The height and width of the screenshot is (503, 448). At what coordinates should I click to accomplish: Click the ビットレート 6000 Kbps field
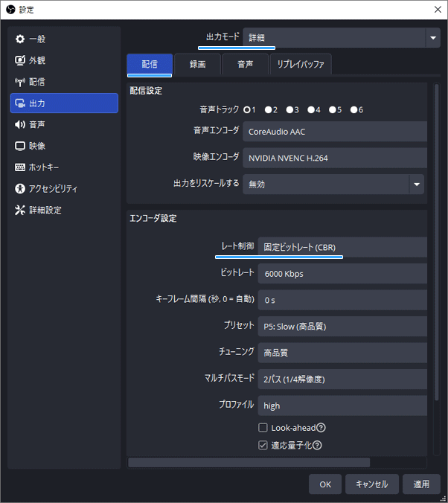click(342, 274)
